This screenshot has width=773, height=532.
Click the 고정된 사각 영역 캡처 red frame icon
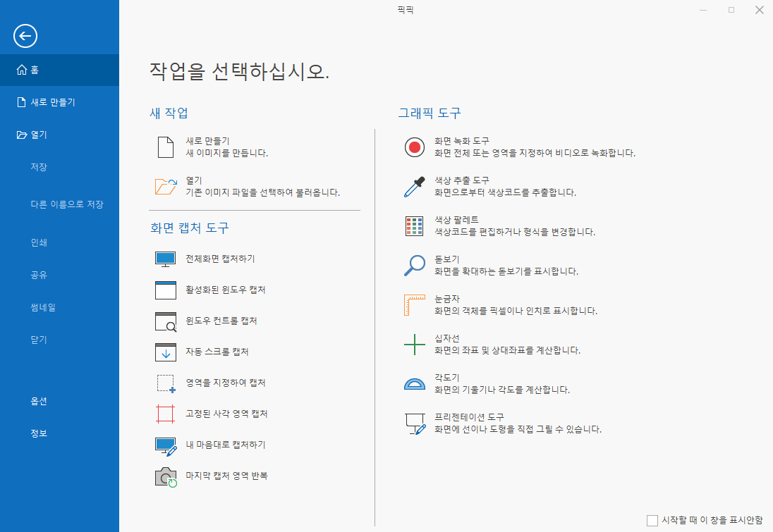tap(166, 414)
